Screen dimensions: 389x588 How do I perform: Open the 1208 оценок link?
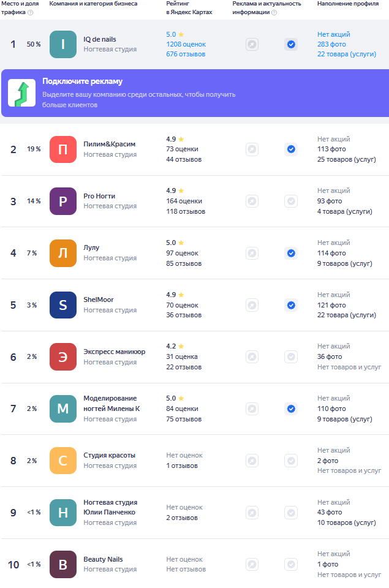pyautogui.click(x=186, y=44)
